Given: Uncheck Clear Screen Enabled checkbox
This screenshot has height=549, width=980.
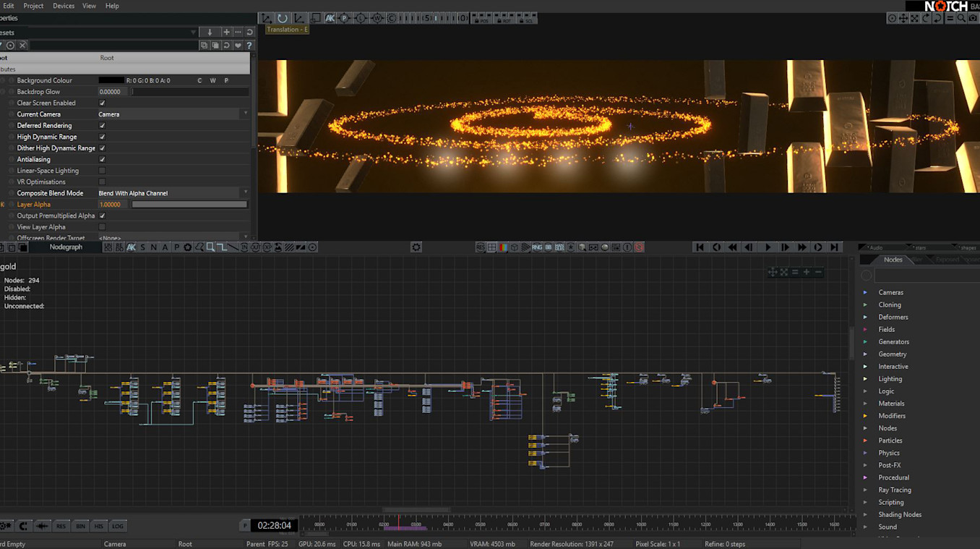Looking at the screenshot, I should [102, 103].
